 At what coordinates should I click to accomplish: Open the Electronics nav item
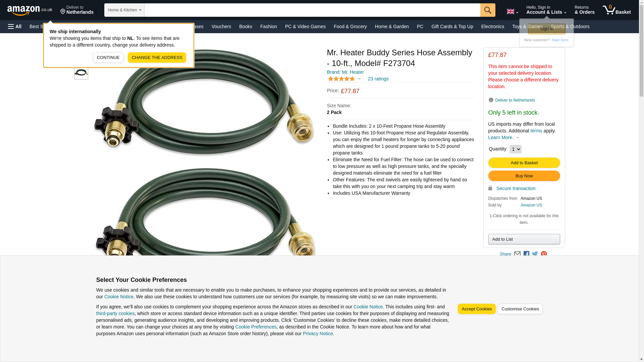[492, 26]
